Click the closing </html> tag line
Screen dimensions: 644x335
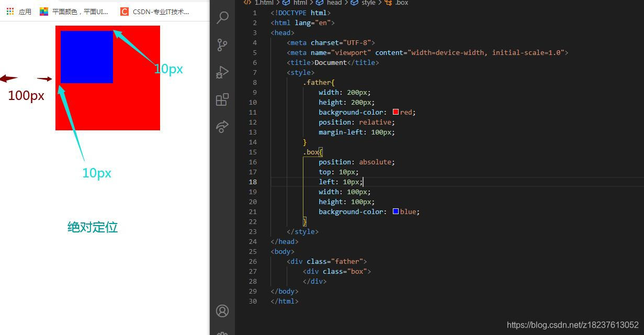(285, 301)
